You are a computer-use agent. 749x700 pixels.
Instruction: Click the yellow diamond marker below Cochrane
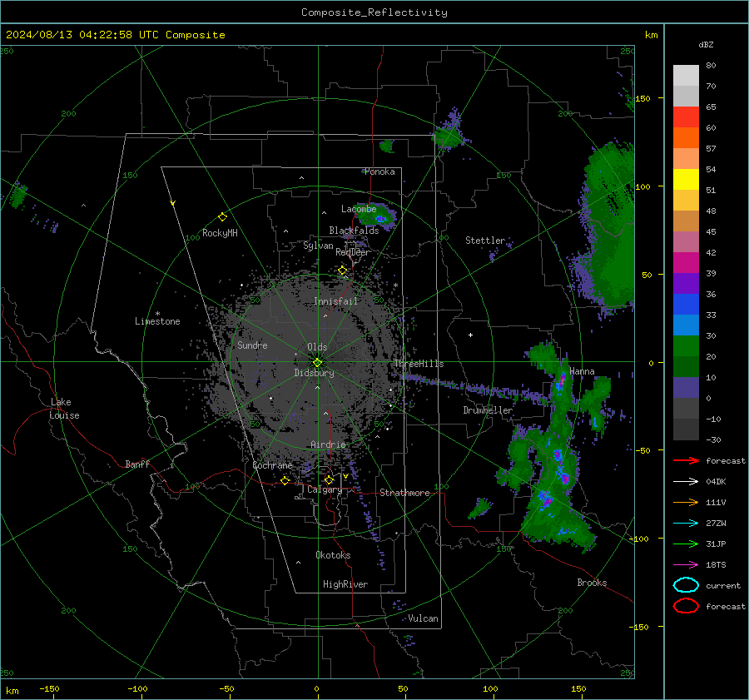click(x=285, y=480)
